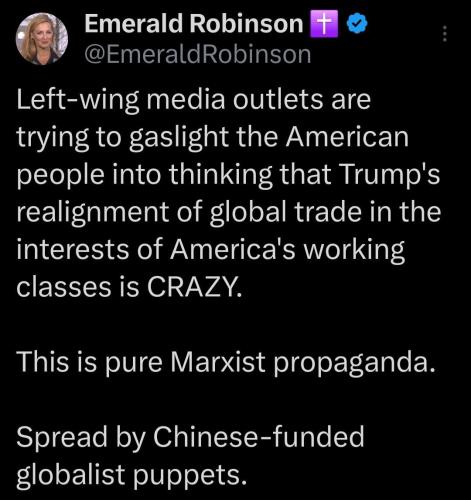This screenshot has width=471, height=500.
Task: Open Emerald Robinson's profile picture
Action: 42,39
